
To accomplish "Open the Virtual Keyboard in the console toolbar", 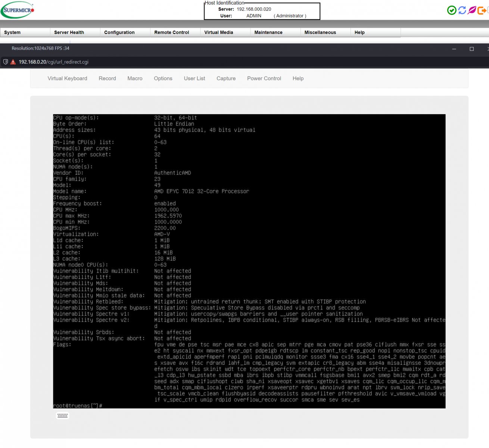I will [68, 78].
